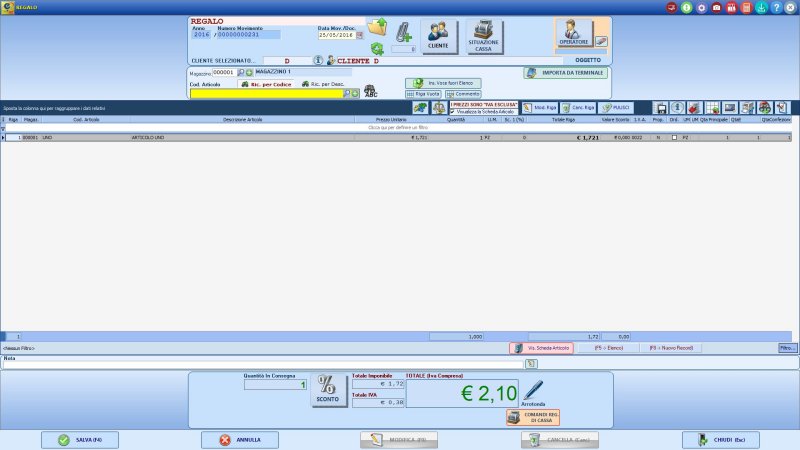Click the Prezzo Unitario column header
Screen dimensions: 800x450
coord(391,119)
